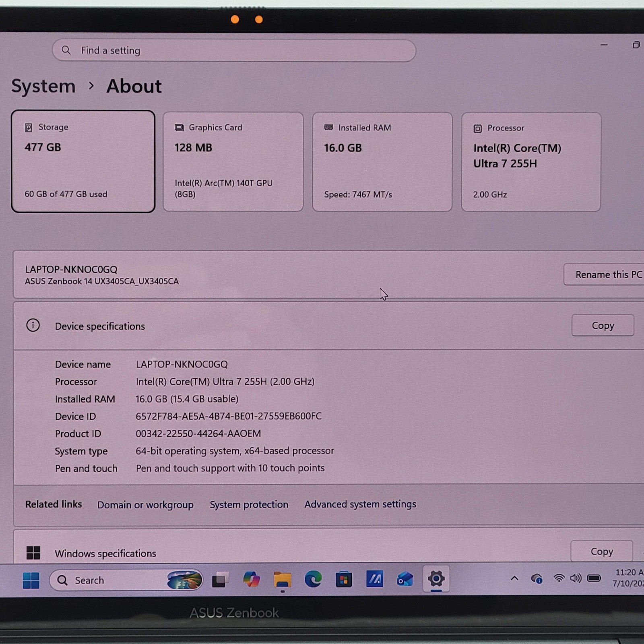Viewport: 644px width, 644px height.
Task: Click the Device specifications info icon
Action: pos(33,325)
